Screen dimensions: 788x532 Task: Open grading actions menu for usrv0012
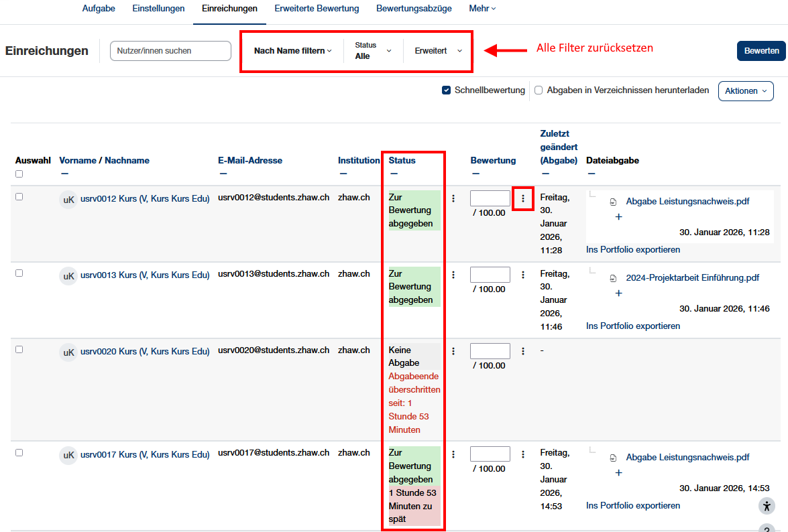[x=523, y=199]
